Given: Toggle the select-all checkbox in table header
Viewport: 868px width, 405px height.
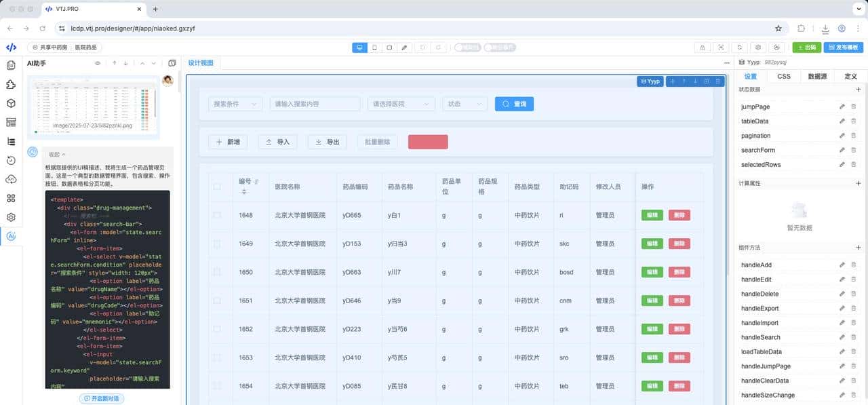Looking at the screenshot, I should tap(217, 187).
